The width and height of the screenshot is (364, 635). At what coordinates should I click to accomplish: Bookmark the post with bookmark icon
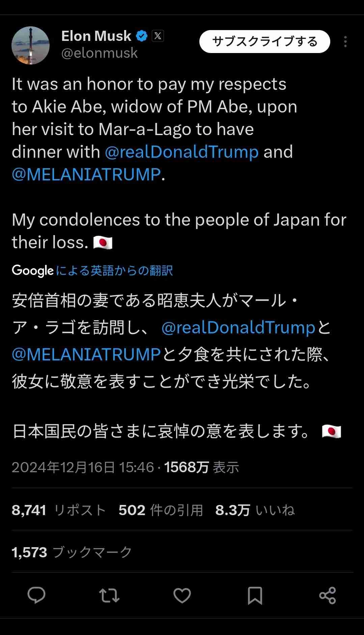tap(255, 595)
